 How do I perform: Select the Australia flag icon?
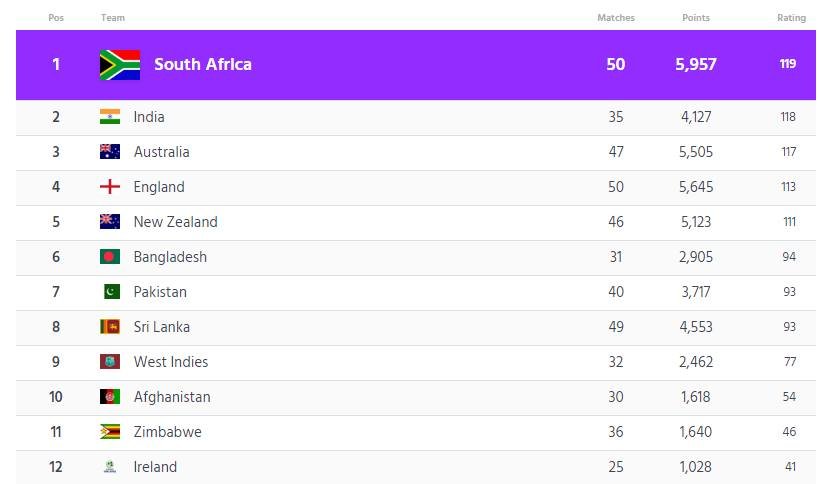click(x=110, y=151)
